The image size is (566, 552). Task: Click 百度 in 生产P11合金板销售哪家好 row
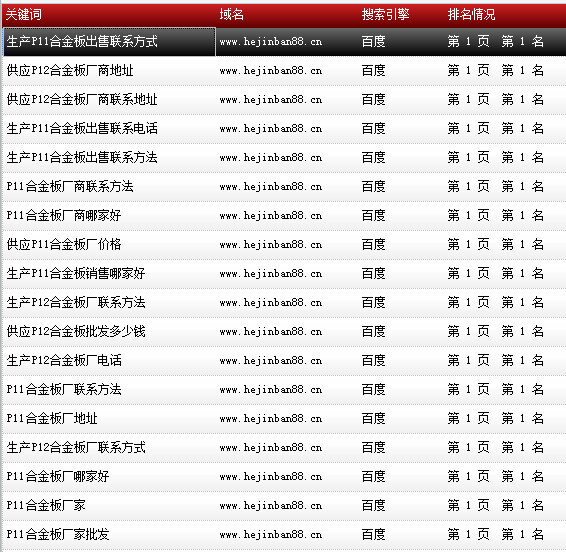[374, 273]
